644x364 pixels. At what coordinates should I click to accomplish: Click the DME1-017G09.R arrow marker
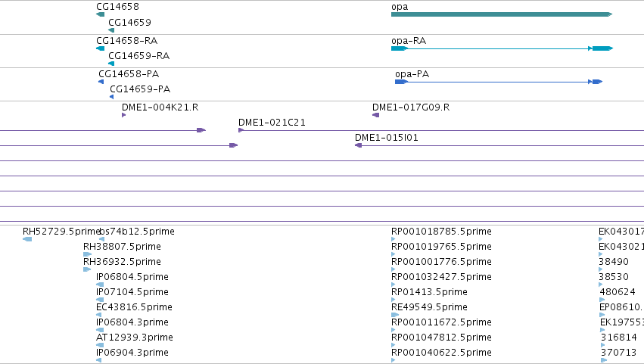point(376,115)
